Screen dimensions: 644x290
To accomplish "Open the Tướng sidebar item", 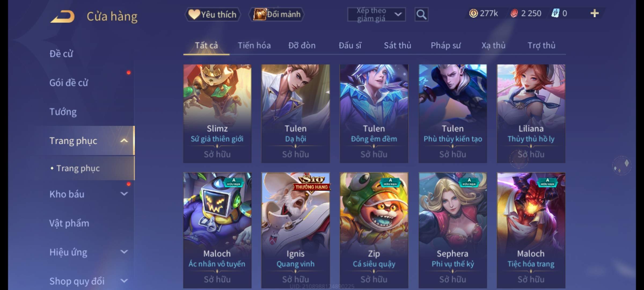I will point(63,112).
